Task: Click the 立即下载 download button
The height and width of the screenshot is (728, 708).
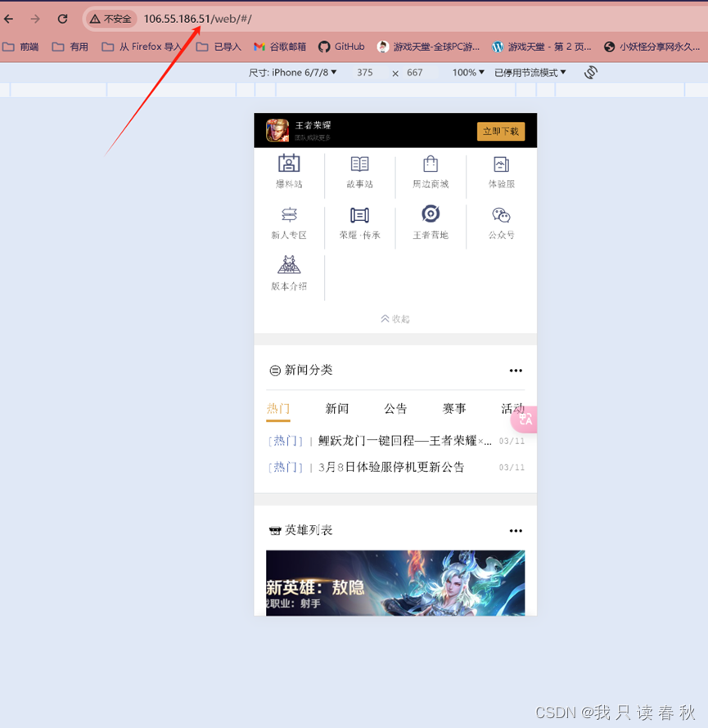Action: (501, 130)
